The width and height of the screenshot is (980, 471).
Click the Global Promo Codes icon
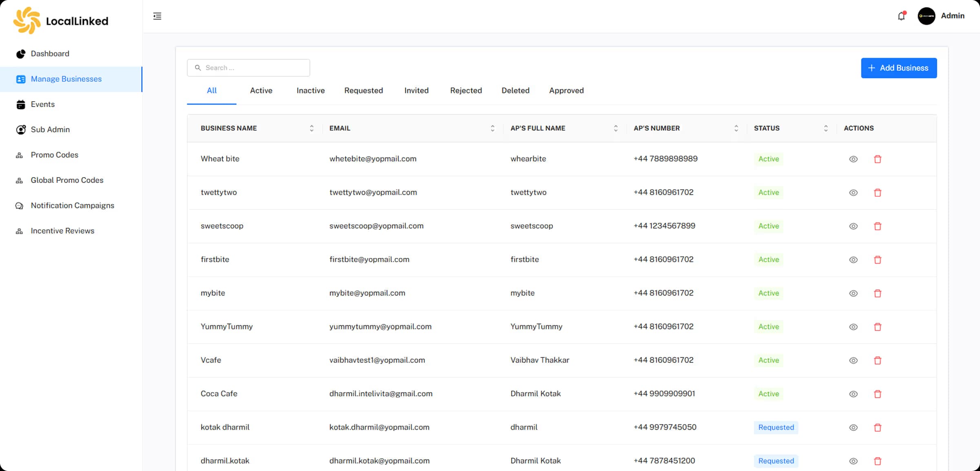coord(19,180)
